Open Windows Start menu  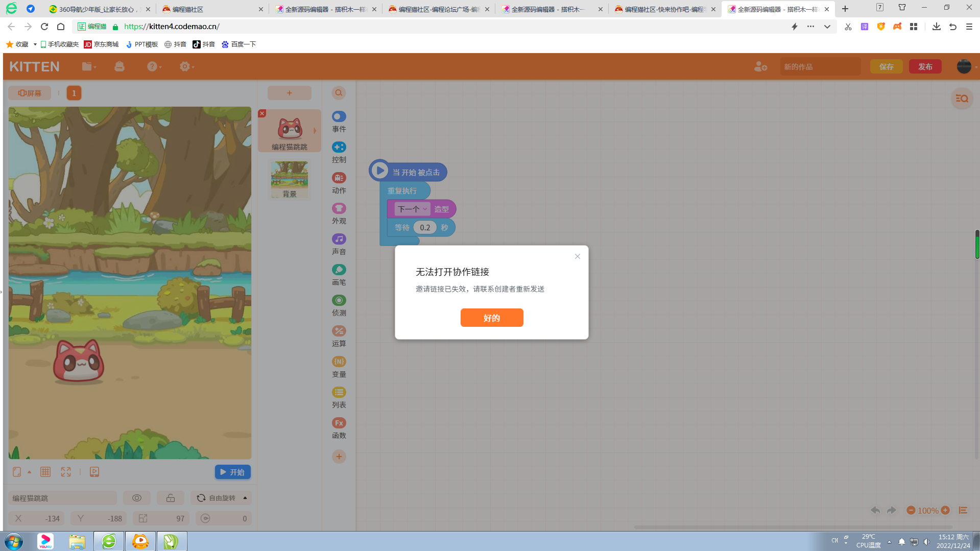point(14,541)
